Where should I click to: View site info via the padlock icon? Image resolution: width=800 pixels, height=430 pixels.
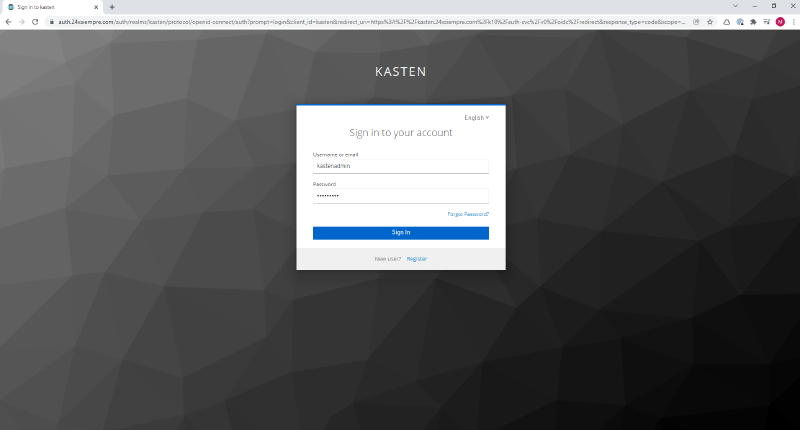52,22
